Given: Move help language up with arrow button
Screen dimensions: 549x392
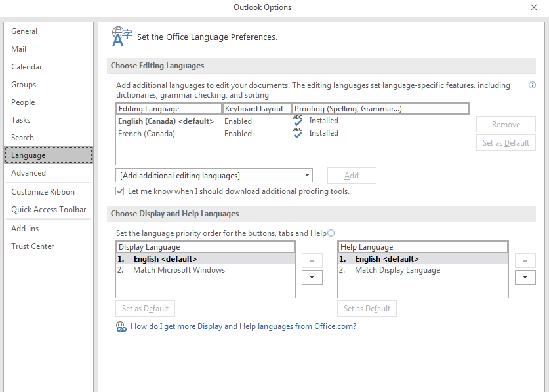Looking at the screenshot, I should pos(525,260).
